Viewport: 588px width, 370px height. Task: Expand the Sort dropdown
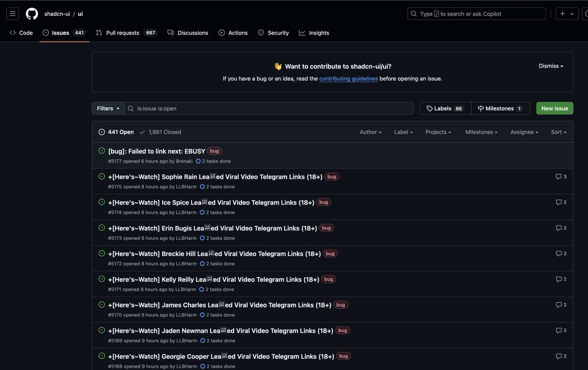click(x=559, y=132)
